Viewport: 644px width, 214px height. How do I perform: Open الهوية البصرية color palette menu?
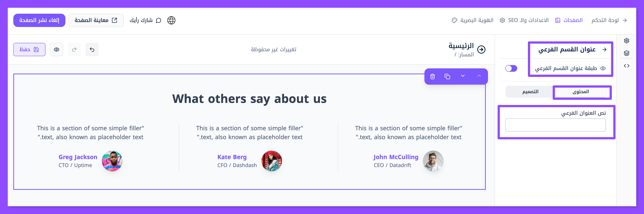(472, 20)
